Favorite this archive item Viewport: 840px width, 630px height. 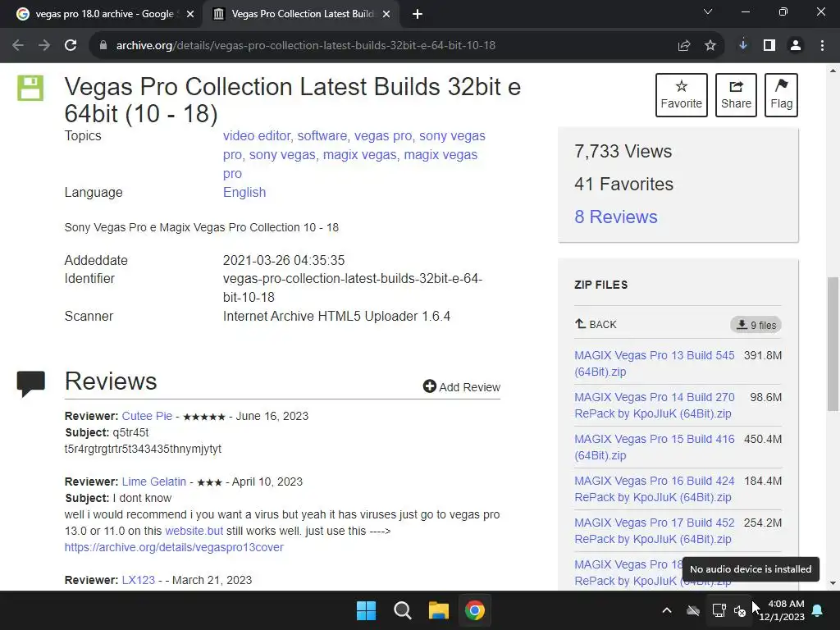click(x=682, y=95)
